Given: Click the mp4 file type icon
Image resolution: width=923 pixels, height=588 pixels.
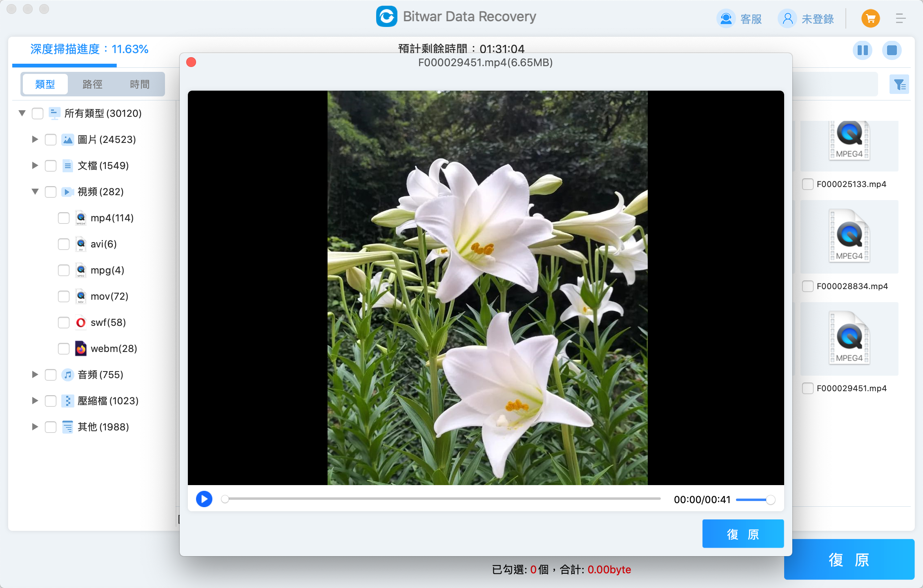Looking at the screenshot, I should click(x=81, y=218).
